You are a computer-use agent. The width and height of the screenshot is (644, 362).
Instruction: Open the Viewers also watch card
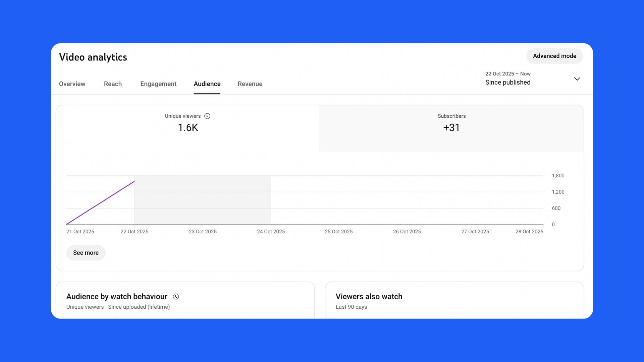pyautogui.click(x=369, y=297)
